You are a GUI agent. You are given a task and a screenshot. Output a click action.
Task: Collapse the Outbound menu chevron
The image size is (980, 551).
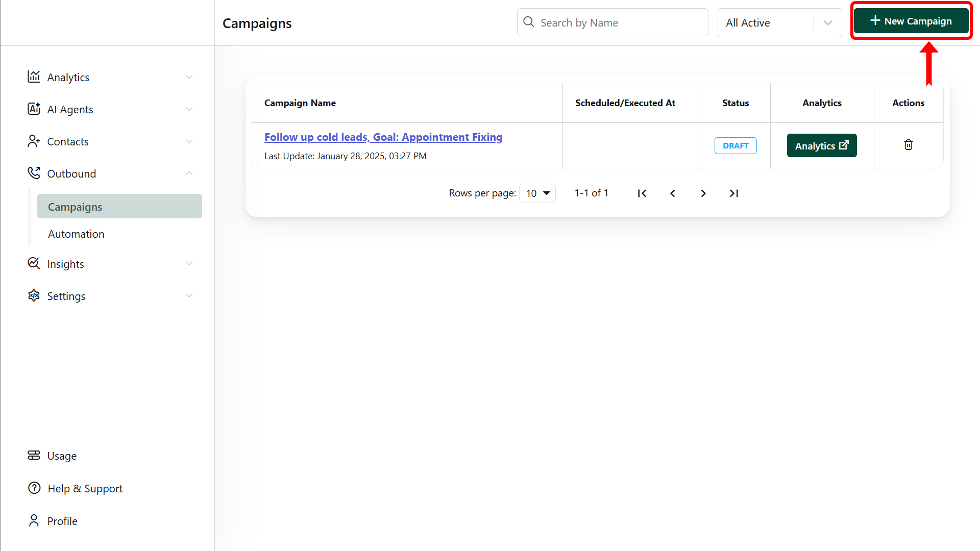coord(189,173)
